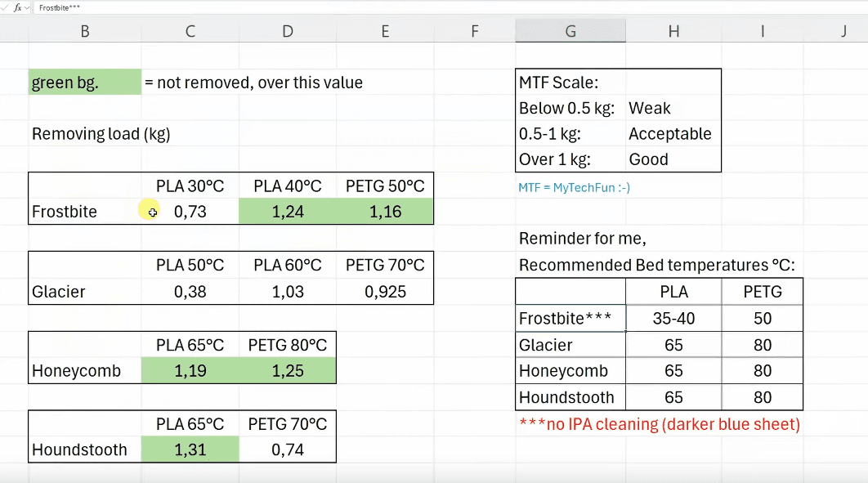Select column G header
The image size is (868, 483).
570,31
